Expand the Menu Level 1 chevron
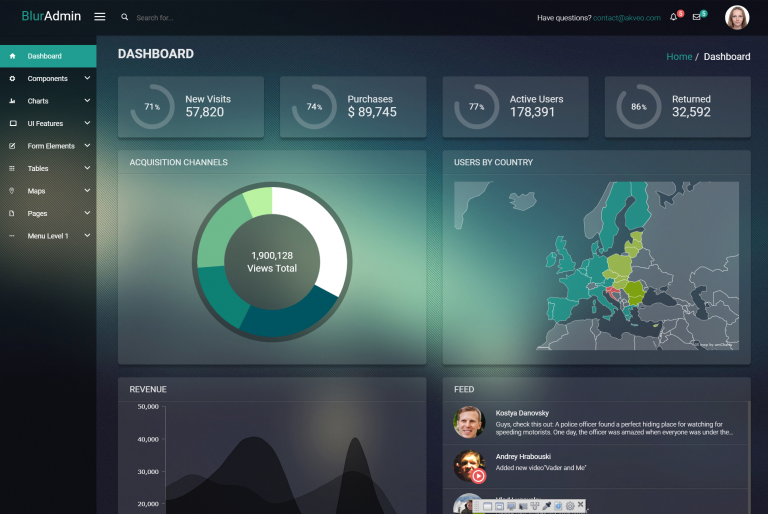768x514 pixels. pos(87,236)
